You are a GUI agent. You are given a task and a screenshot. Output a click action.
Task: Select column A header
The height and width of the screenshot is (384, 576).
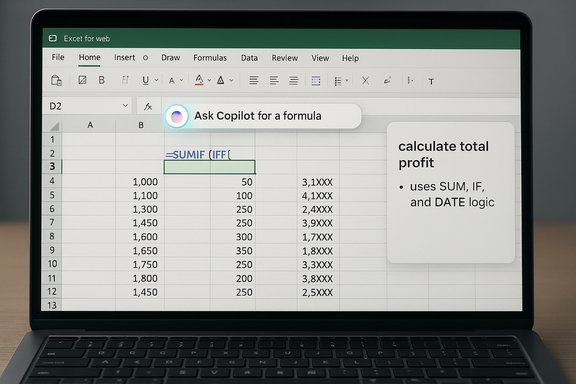coord(90,125)
